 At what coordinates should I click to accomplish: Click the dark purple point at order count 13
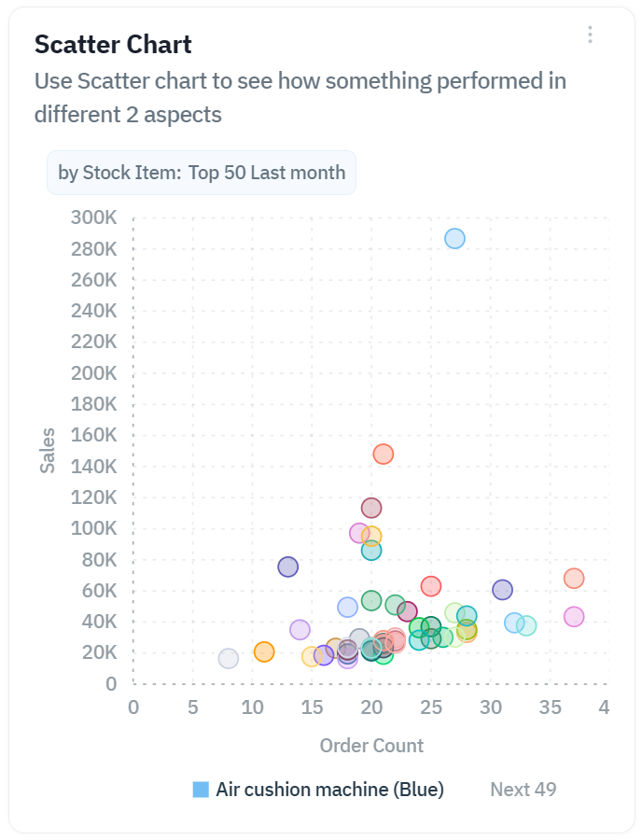[x=288, y=567]
